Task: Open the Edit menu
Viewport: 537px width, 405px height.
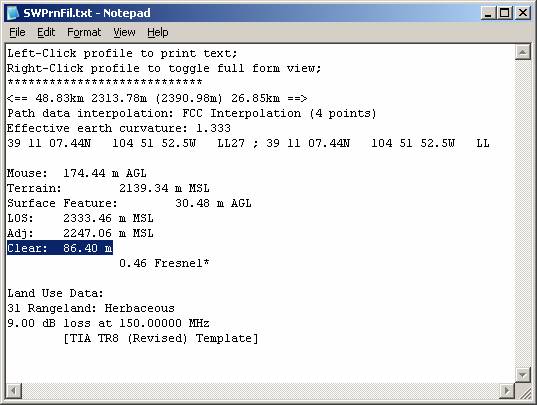Action: [46, 33]
